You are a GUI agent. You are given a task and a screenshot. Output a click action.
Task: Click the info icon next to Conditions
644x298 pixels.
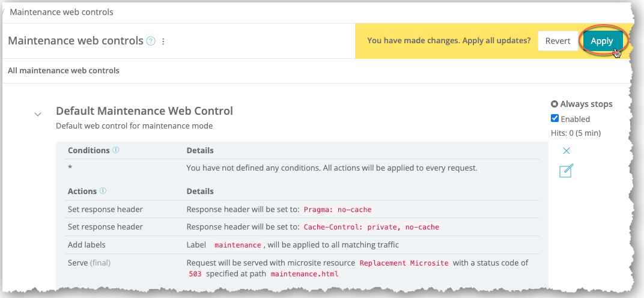tap(116, 150)
